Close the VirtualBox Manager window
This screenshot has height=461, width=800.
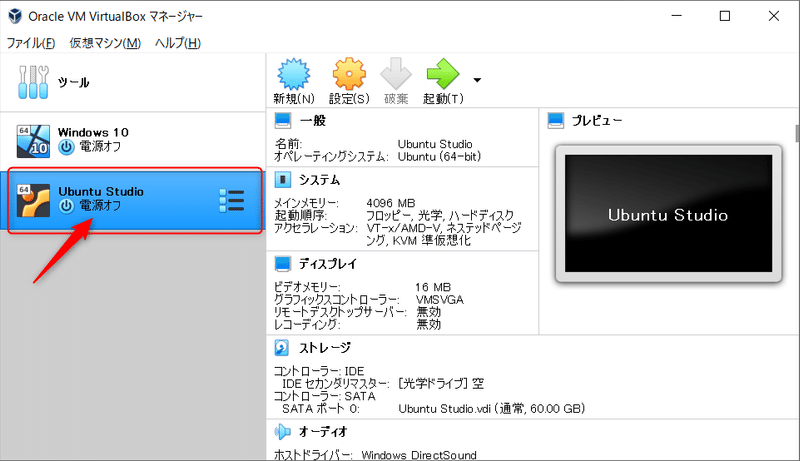pos(773,16)
